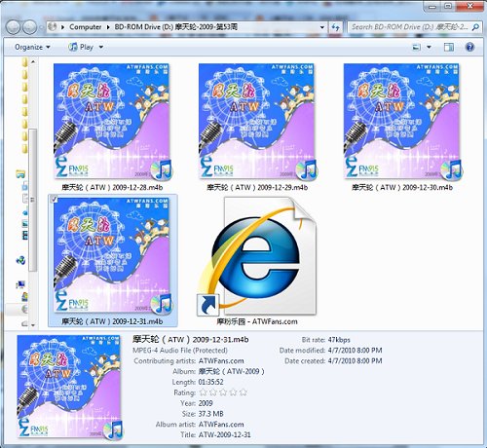Refresh the folder view in the address bar
The height and width of the screenshot is (448, 487).
click(336, 27)
